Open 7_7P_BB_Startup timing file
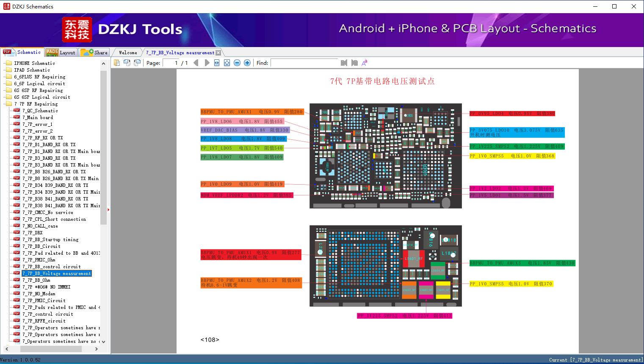Image resolution: width=644 pixels, height=364 pixels. coord(50,239)
